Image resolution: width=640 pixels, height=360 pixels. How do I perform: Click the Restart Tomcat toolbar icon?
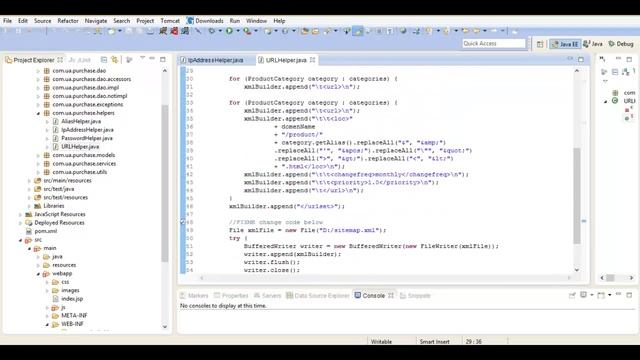(x=185, y=31)
